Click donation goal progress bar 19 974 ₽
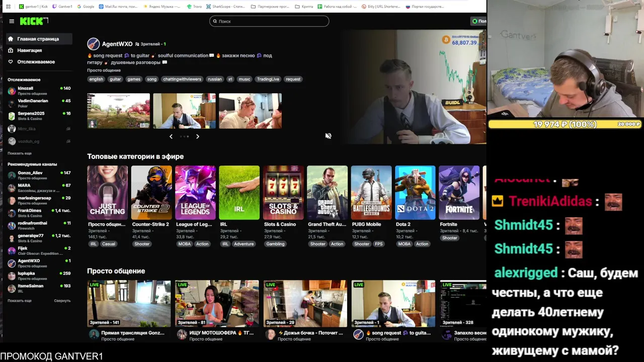 tap(565, 124)
